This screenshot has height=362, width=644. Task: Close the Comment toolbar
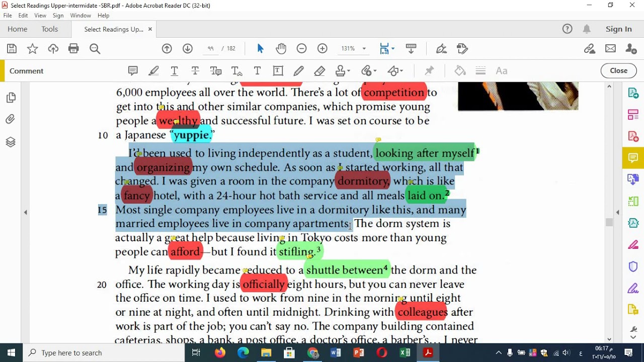[x=618, y=71]
